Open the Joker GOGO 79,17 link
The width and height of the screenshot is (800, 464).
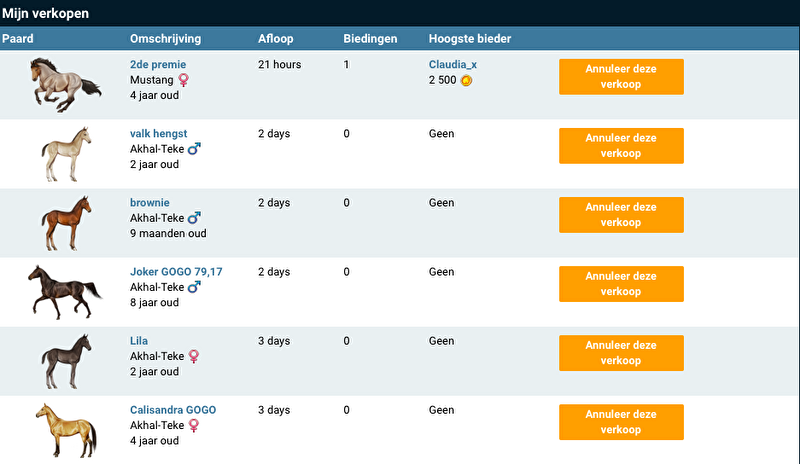click(x=176, y=272)
